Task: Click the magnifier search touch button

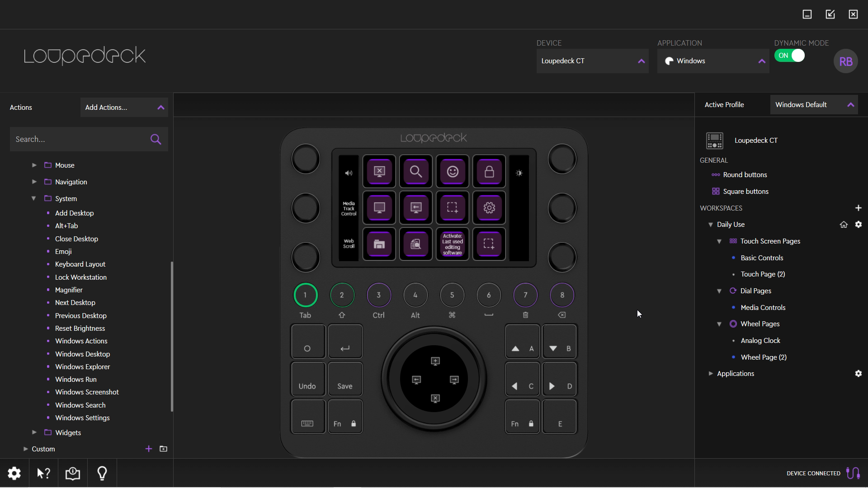Action: pos(415,172)
